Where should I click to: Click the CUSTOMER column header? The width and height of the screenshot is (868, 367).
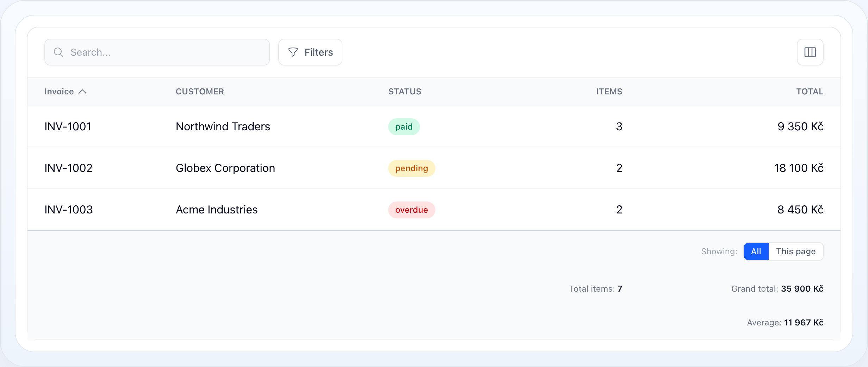click(200, 92)
